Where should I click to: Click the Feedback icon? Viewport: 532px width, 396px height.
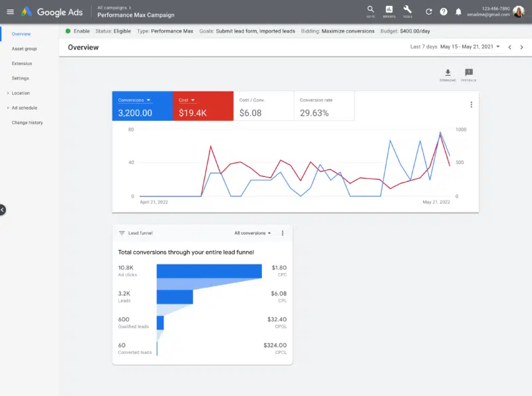469,74
